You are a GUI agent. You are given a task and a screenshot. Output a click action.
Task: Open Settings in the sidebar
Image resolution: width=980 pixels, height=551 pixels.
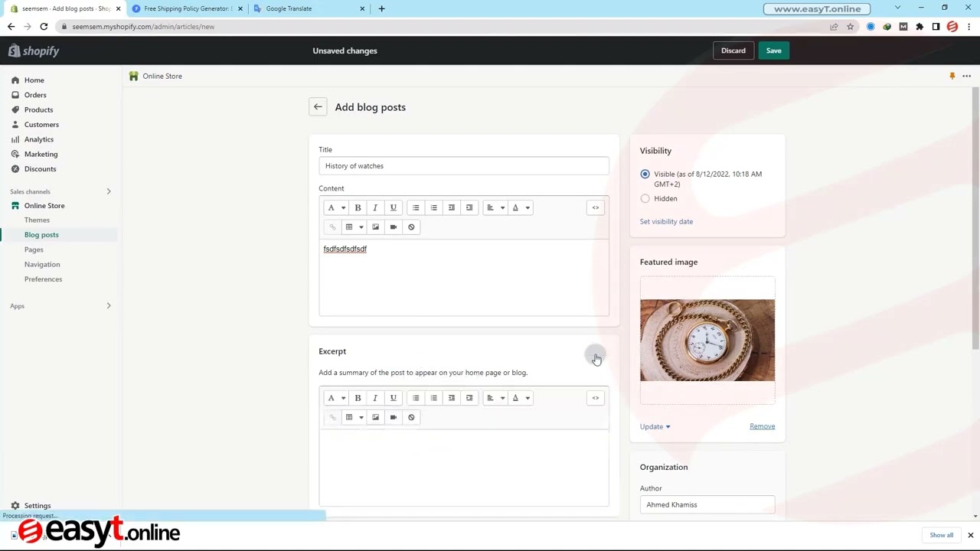[37, 506]
